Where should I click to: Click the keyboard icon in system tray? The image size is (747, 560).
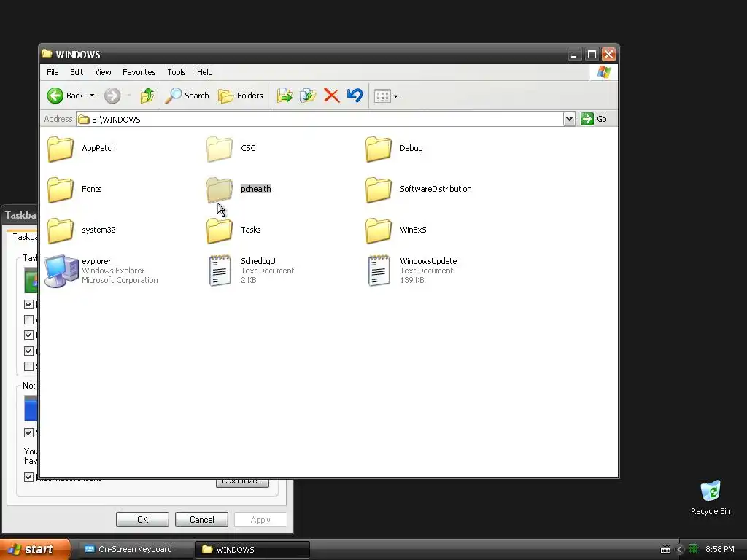665,550
